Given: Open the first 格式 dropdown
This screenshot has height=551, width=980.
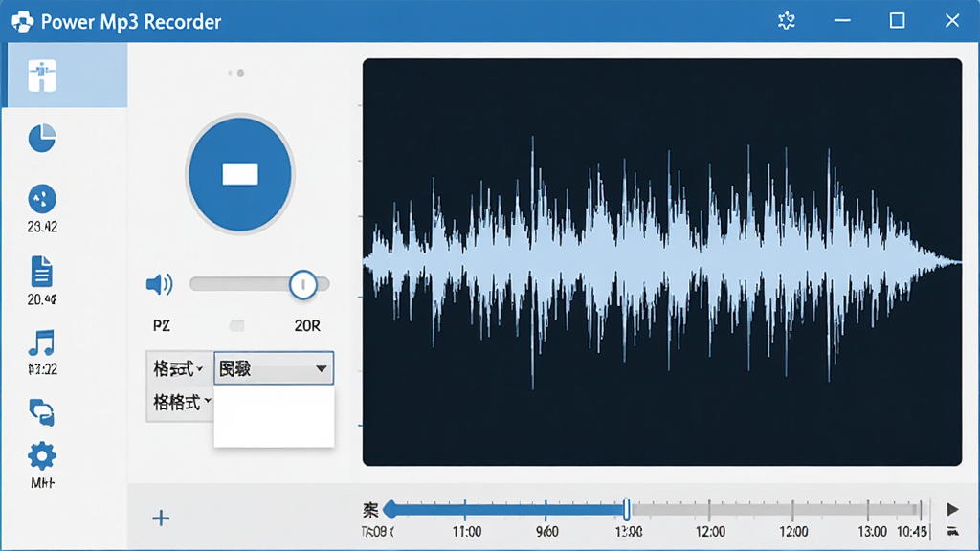Looking at the screenshot, I should [179, 368].
